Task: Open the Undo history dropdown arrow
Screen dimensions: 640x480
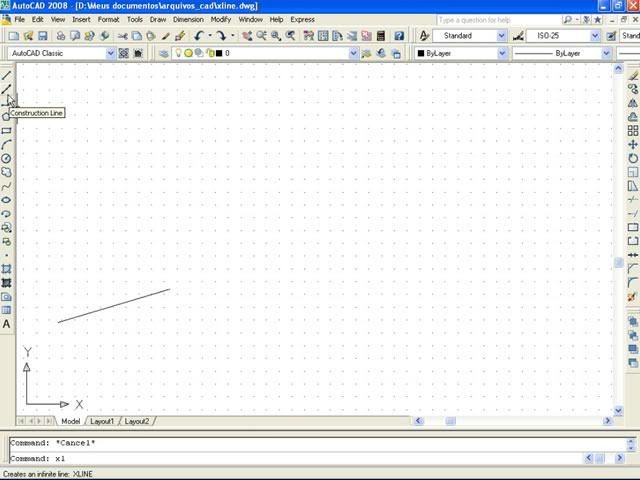Action: [210, 36]
